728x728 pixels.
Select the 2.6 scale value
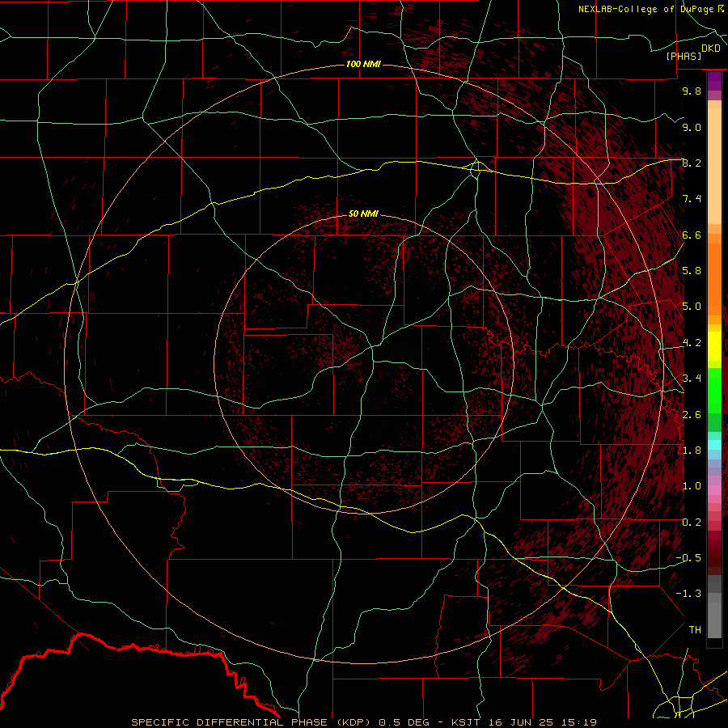[692, 414]
